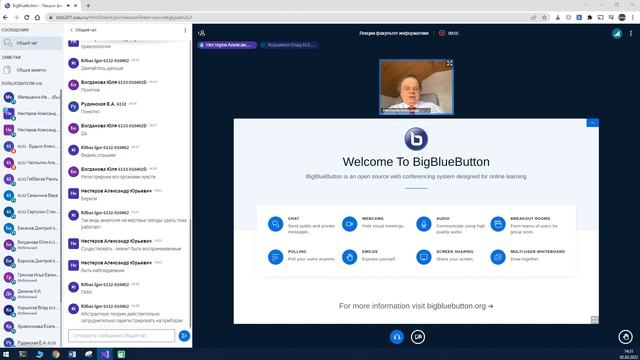Click the Emojis feature icon on slide

pyautogui.click(x=349, y=257)
